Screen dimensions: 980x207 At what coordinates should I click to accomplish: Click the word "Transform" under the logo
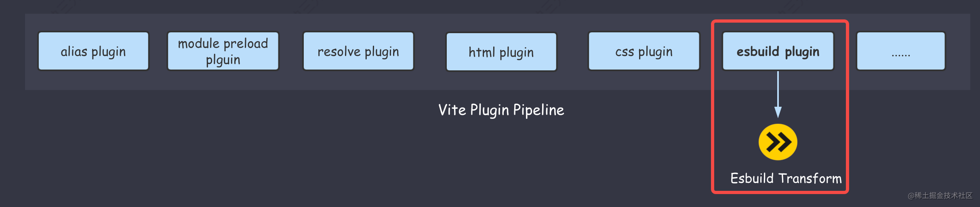click(x=810, y=178)
